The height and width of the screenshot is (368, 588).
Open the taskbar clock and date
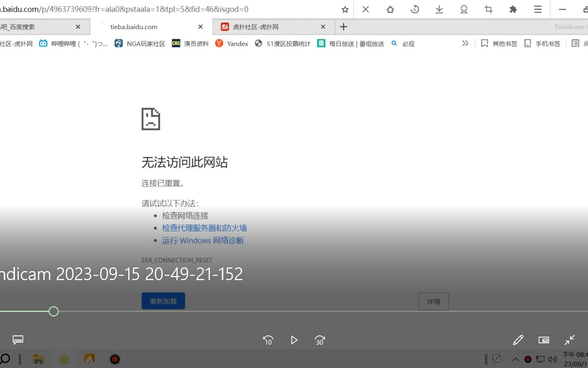click(x=575, y=359)
